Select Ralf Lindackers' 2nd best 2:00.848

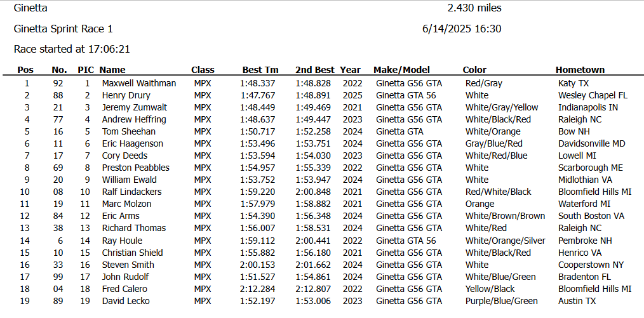(x=313, y=192)
